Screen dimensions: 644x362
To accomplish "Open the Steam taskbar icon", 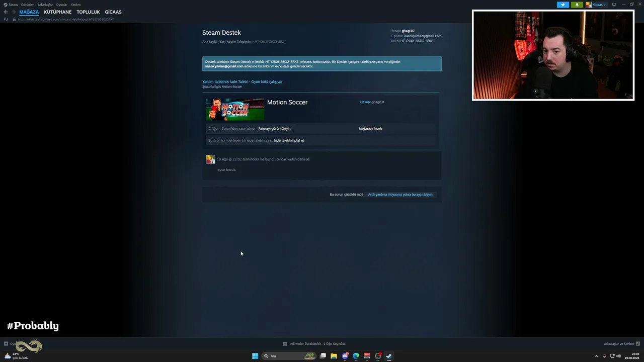I will (x=389, y=356).
